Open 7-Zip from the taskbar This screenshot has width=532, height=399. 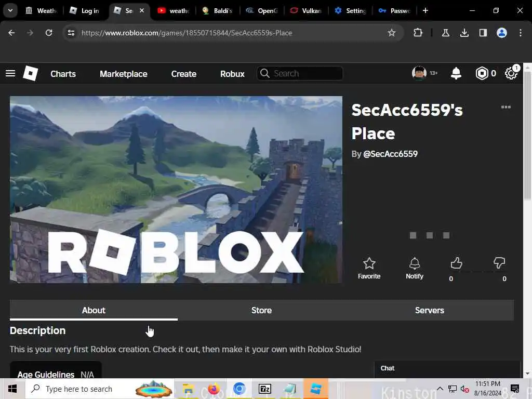click(264, 389)
